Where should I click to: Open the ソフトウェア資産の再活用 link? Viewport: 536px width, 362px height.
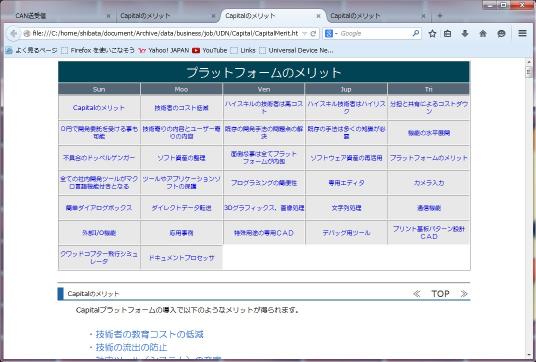(x=346, y=158)
